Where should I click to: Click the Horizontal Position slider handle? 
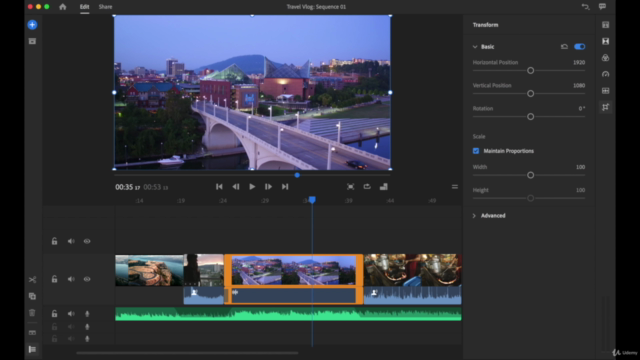coord(530,71)
